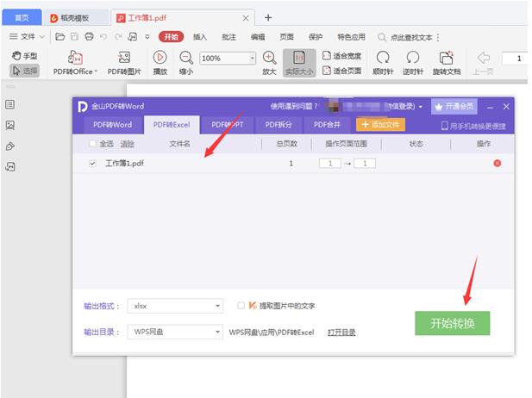Zoom out with the 缩小 icon
This screenshot has width=532, height=398.
(x=186, y=63)
